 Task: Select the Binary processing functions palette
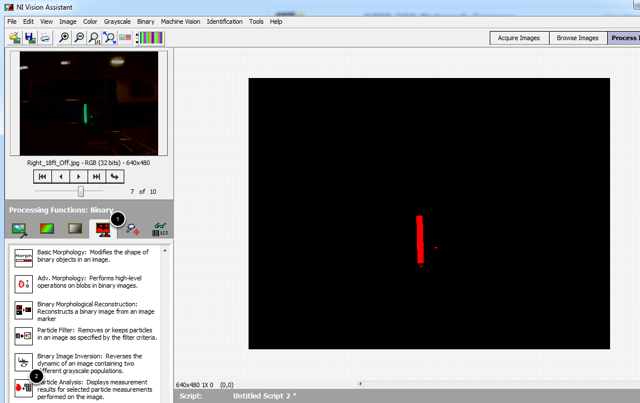[103, 229]
